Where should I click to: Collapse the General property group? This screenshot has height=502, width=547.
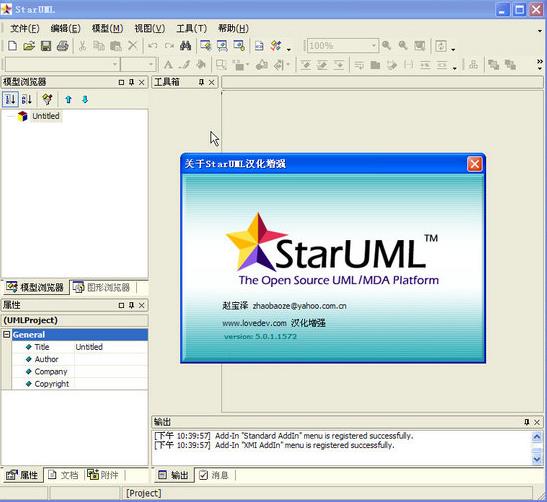pyautogui.click(x=6, y=335)
